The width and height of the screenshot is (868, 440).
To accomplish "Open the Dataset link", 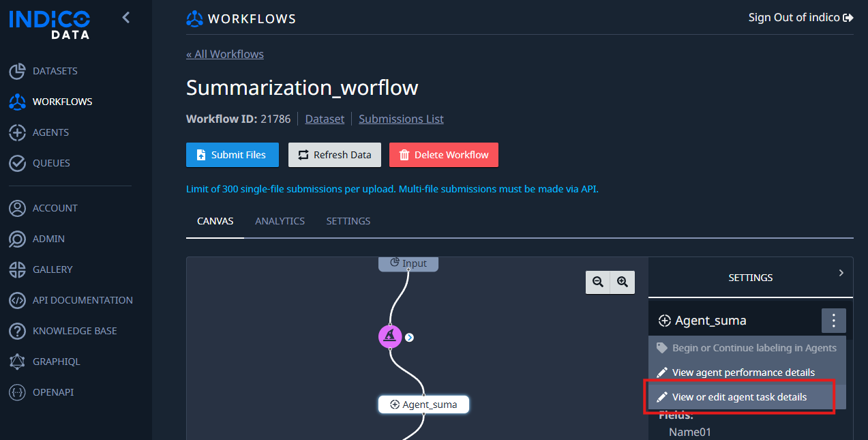I will pyautogui.click(x=325, y=119).
